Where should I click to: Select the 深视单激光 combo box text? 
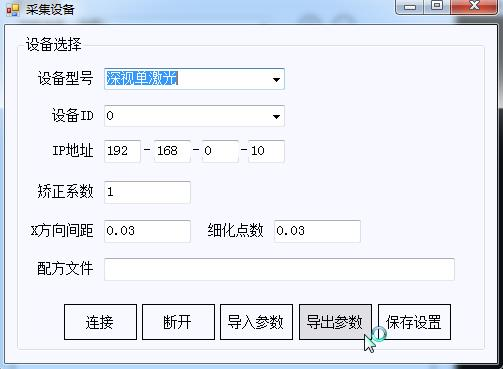click(142, 79)
